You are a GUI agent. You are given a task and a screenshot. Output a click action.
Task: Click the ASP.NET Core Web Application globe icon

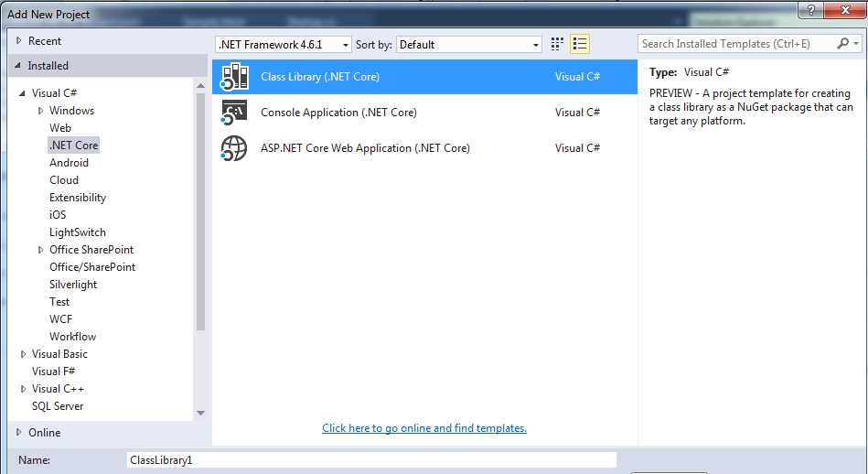(x=234, y=148)
